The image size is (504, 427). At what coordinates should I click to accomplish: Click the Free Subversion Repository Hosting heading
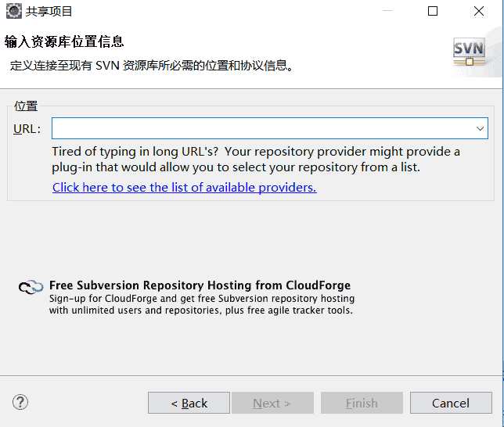(x=200, y=285)
